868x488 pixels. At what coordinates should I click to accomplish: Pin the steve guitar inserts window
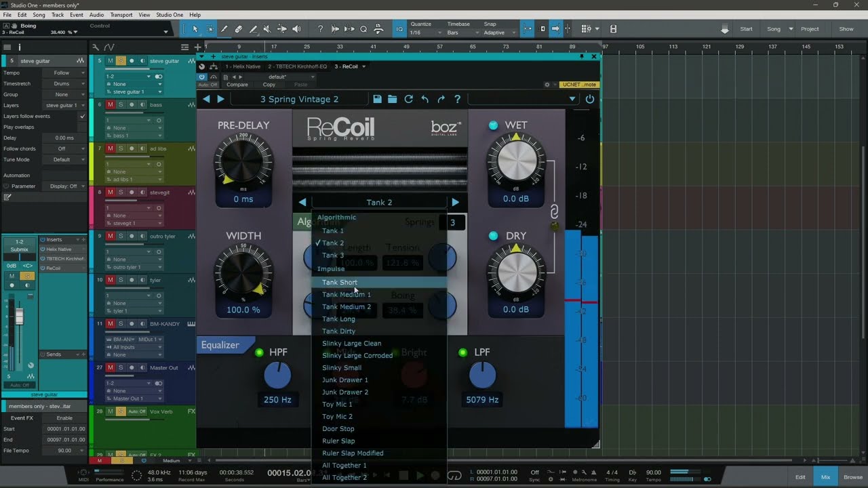[x=582, y=56]
